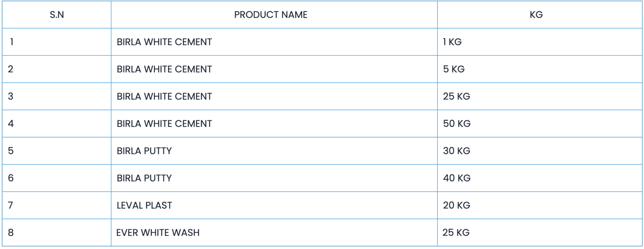This screenshot has height=249, width=644.
Task: Click serial number 7 cell
Action: (x=11, y=205)
